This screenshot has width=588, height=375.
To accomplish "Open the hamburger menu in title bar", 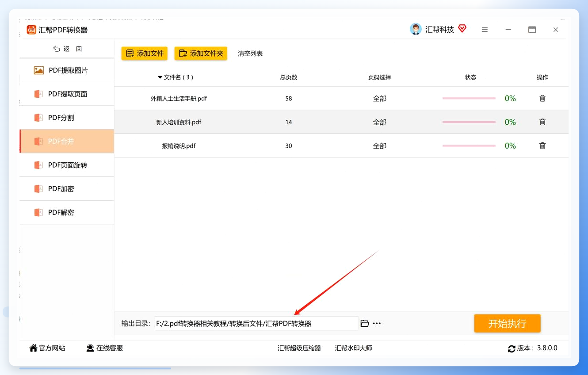I will pyautogui.click(x=485, y=30).
